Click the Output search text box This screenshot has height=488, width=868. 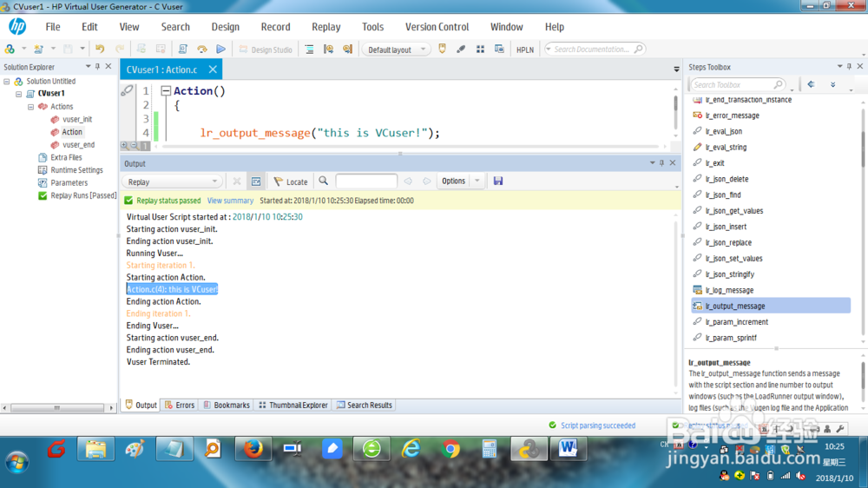coord(366,181)
